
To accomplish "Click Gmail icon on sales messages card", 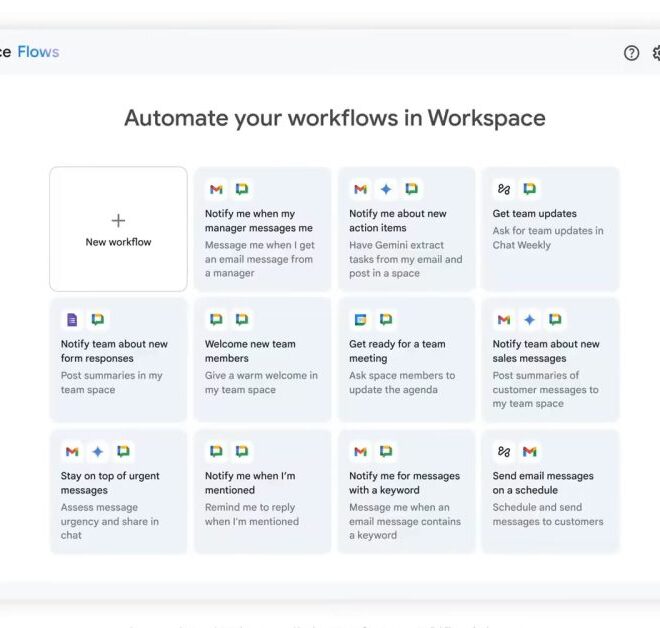I will [504, 320].
